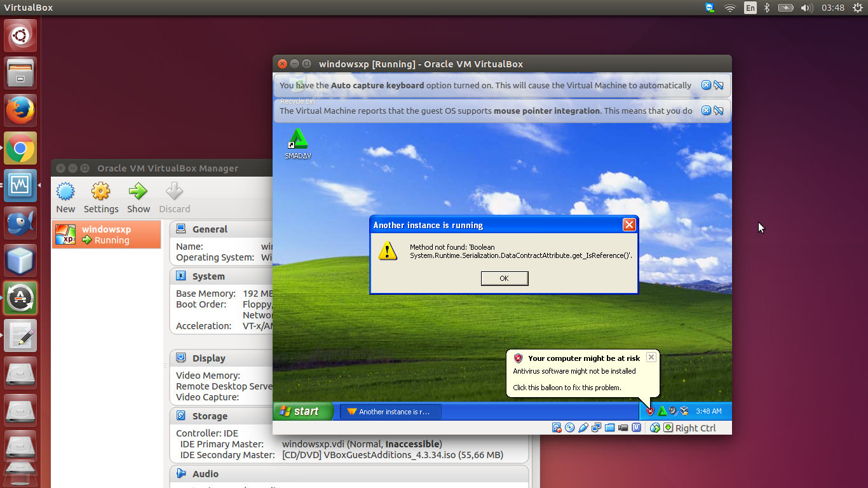Click the New VM toolbar icon
868x488 pixels.
pyautogui.click(x=65, y=198)
